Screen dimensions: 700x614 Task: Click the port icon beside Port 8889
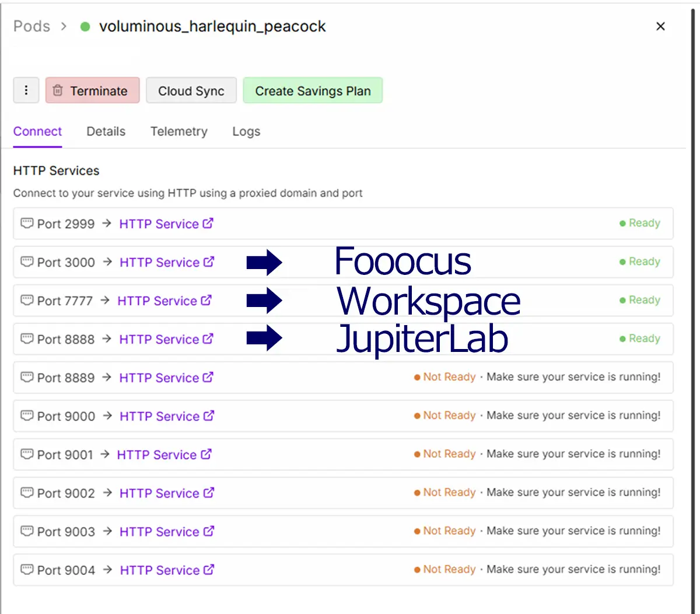click(27, 378)
